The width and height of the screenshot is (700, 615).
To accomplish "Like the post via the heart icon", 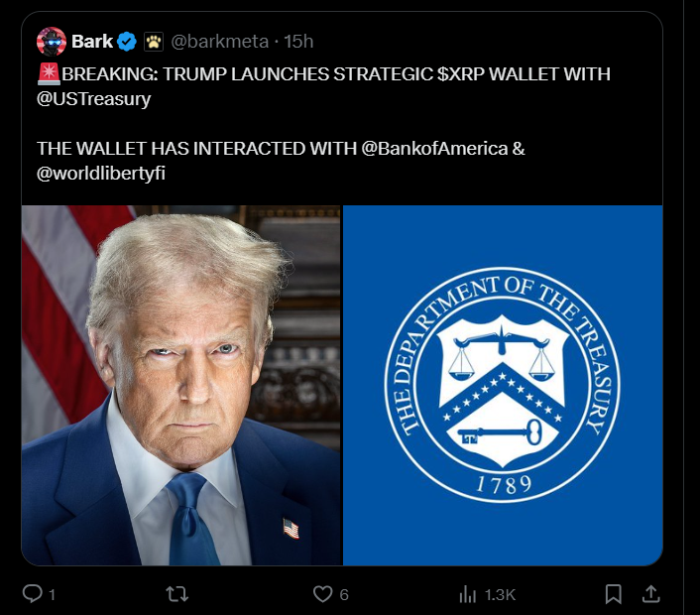I will (322, 594).
